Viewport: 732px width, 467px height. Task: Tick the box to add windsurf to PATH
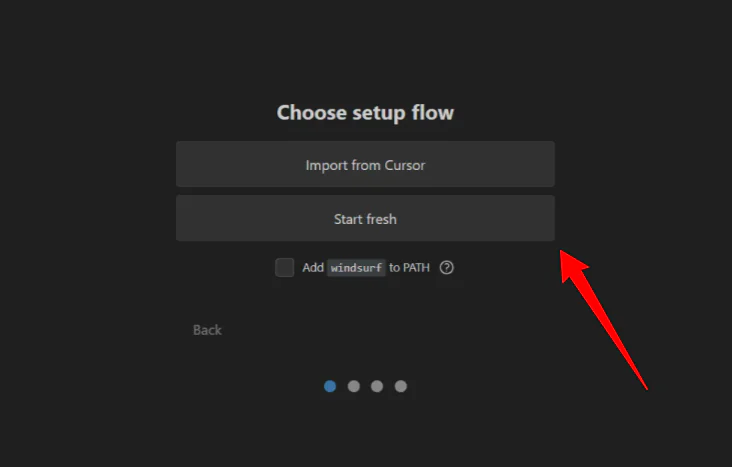pyautogui.click(x=285, y=268)
